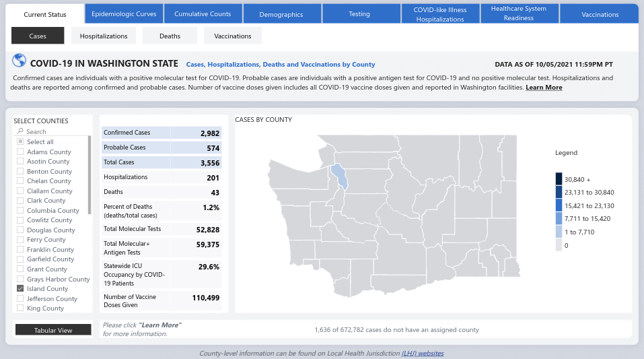This screenshot has height=359, width=644.
Task: Open the Testing tab
Action: pos(359,13)
